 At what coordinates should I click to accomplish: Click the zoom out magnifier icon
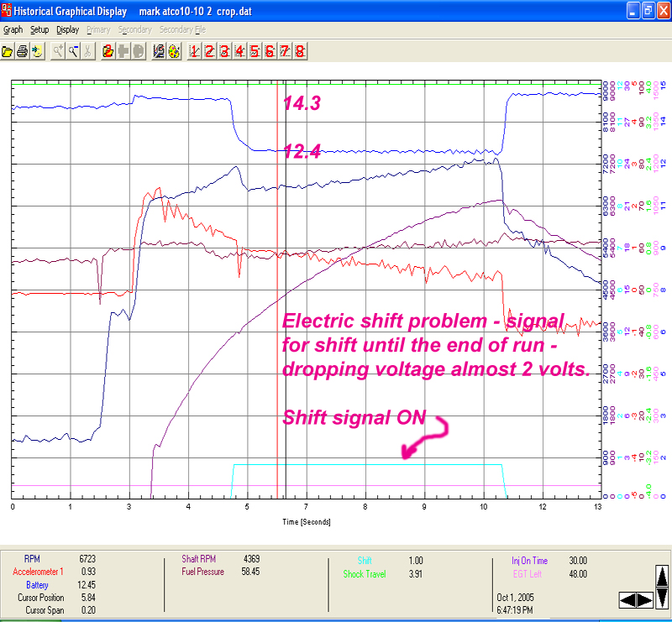tap(73, 51)
